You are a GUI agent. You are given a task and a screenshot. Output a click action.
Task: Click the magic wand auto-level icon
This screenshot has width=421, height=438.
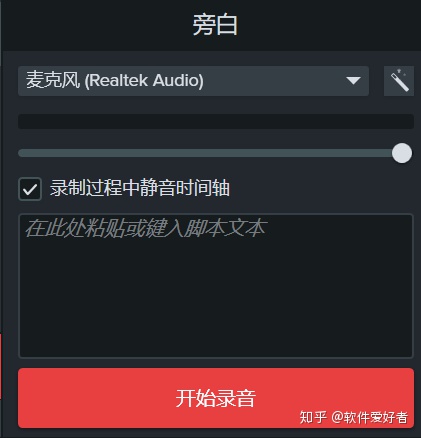pyautogui.click(x=399, y=81)
